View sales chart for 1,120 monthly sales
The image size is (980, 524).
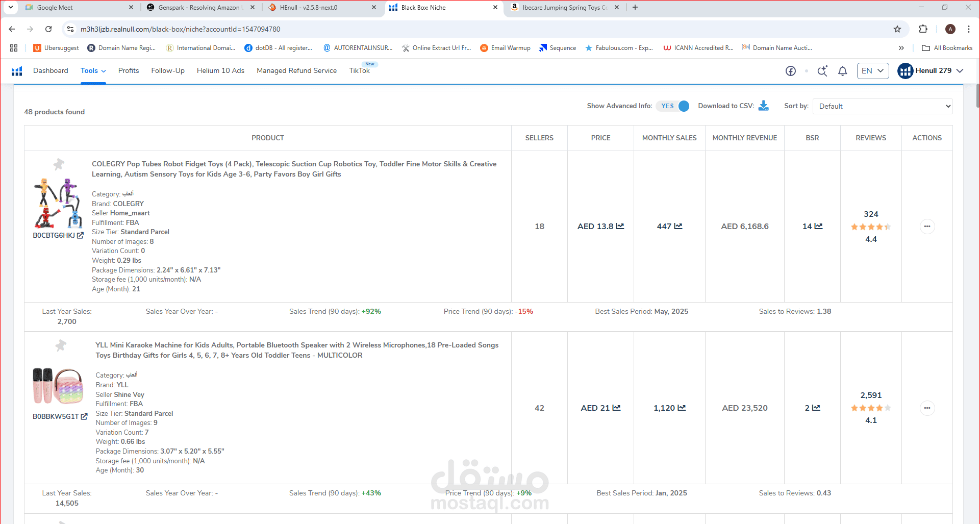click(x=682, y=408)
